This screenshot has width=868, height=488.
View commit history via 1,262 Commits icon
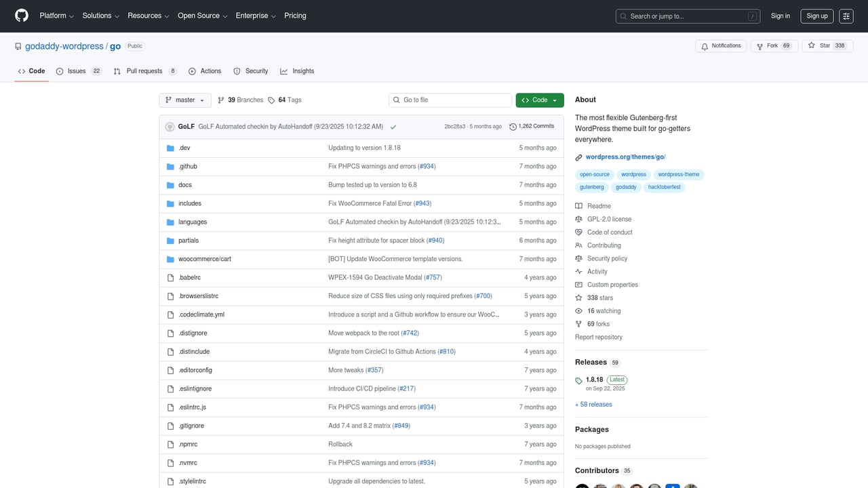coord(515,126)
